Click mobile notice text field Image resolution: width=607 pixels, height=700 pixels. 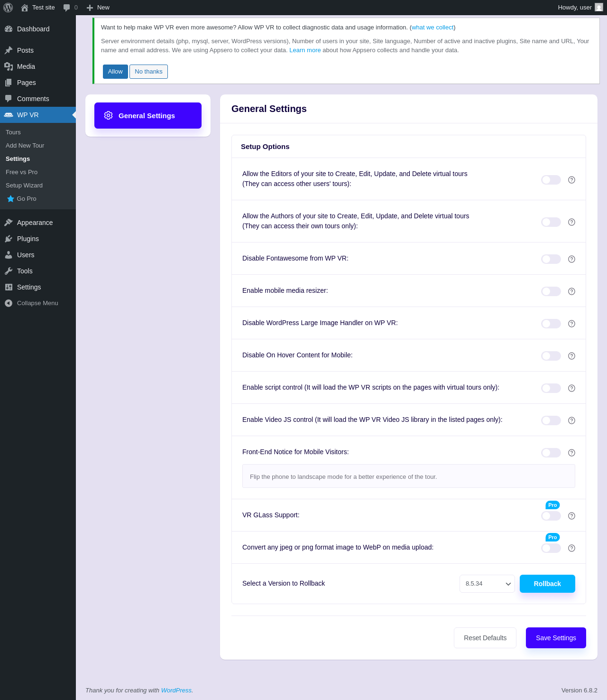click(409, 476)
